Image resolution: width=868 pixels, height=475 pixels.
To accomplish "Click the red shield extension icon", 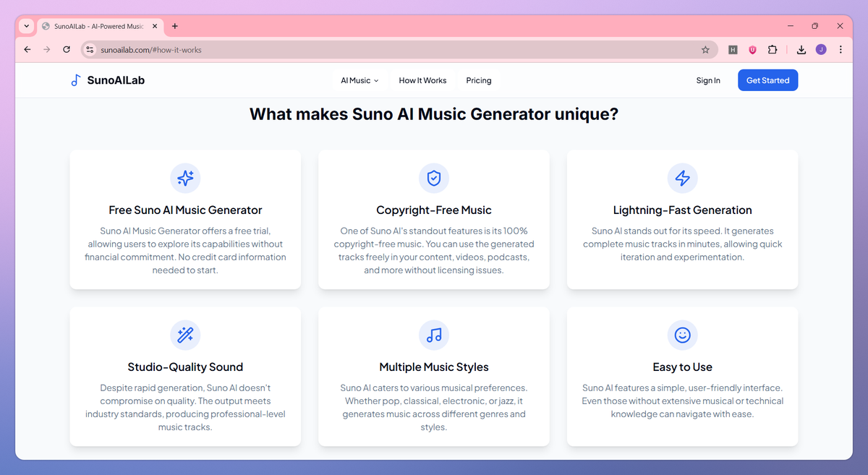I will point(752,50).
